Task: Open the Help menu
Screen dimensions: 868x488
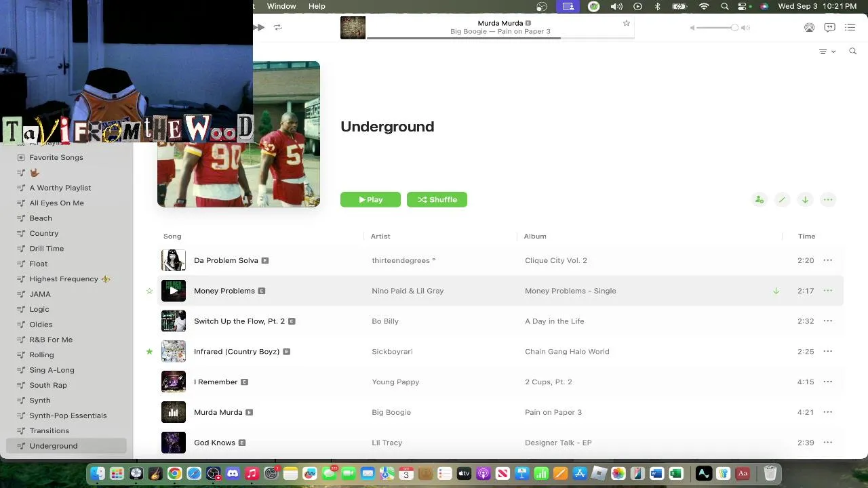Action: tap(317, 6)
